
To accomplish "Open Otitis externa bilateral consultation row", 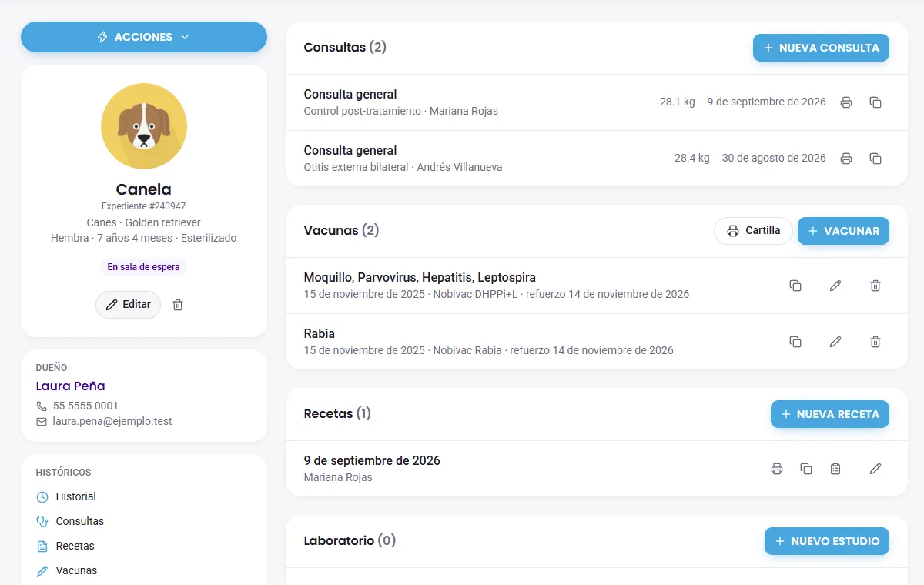I will coord(597,159).
